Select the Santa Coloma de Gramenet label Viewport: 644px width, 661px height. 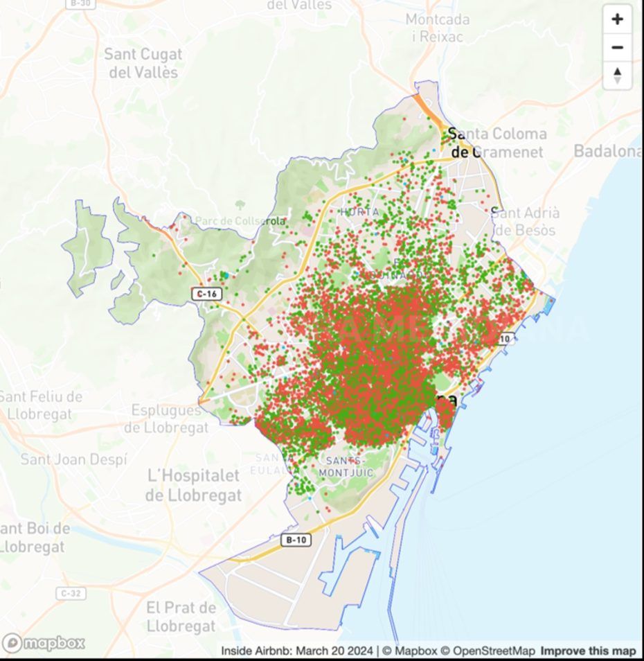point(497,143)
